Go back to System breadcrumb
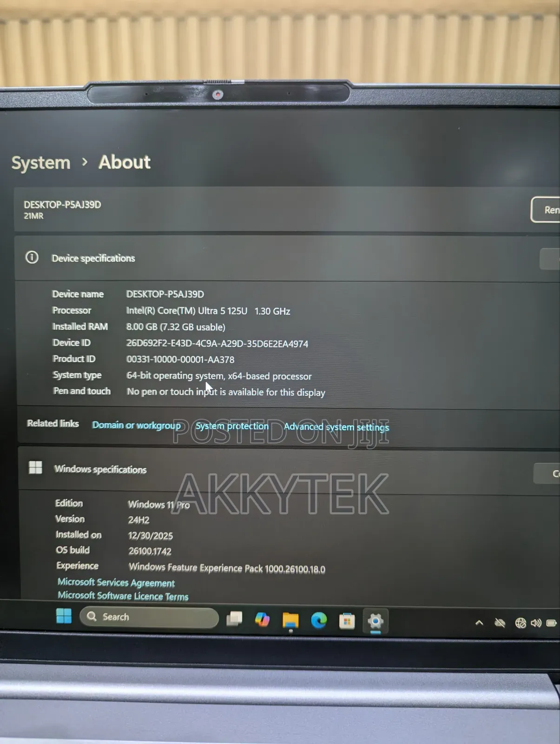 click(x=41, y=163)
